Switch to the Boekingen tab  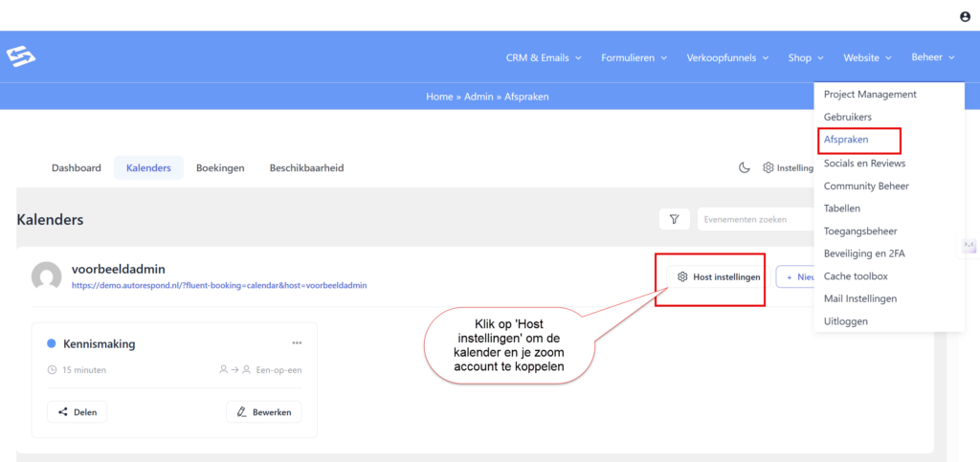[220, 167]
